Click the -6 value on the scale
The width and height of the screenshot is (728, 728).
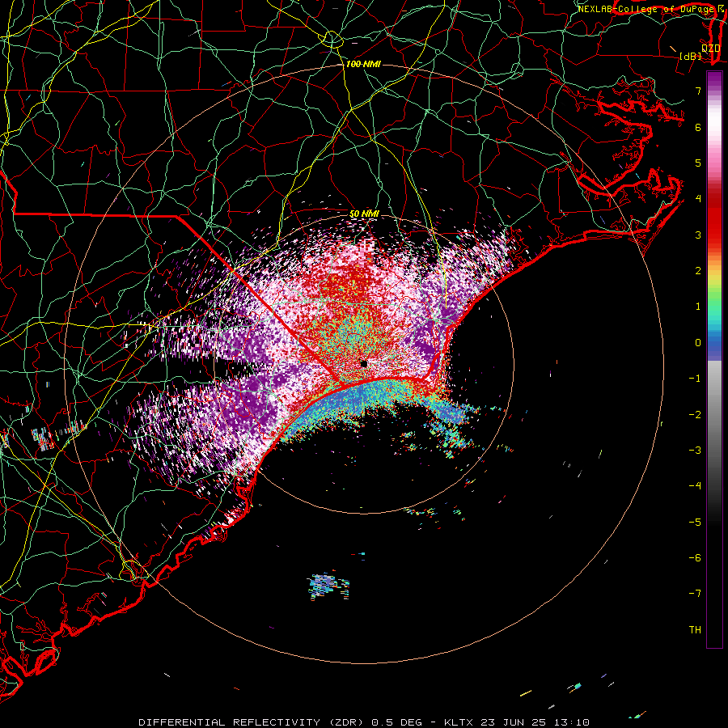click(x=695, y=558)
